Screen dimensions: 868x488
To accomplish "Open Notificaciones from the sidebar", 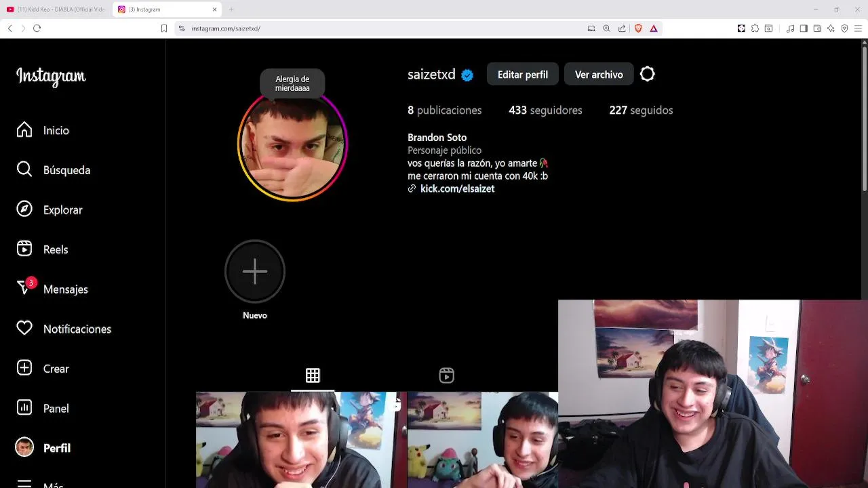I will click(64, 329).
